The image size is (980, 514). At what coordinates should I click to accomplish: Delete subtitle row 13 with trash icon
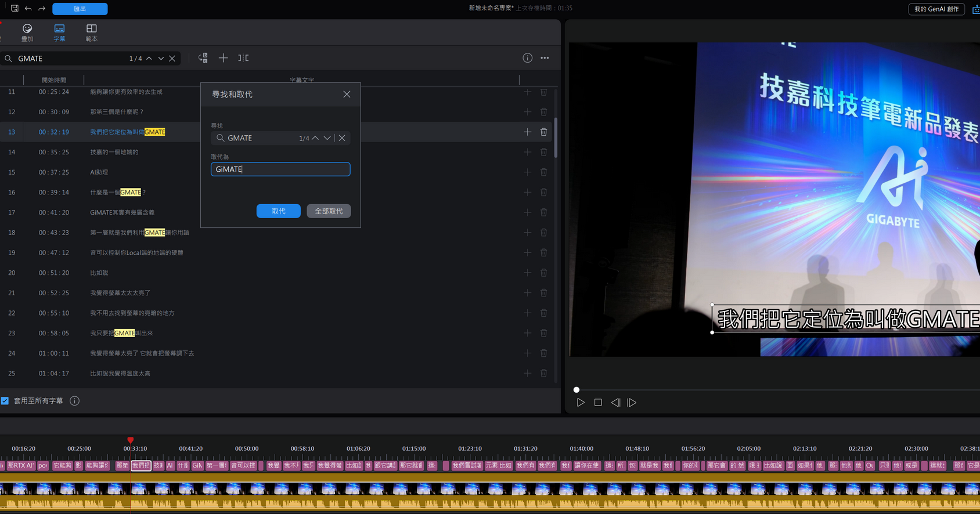point(543,132)
